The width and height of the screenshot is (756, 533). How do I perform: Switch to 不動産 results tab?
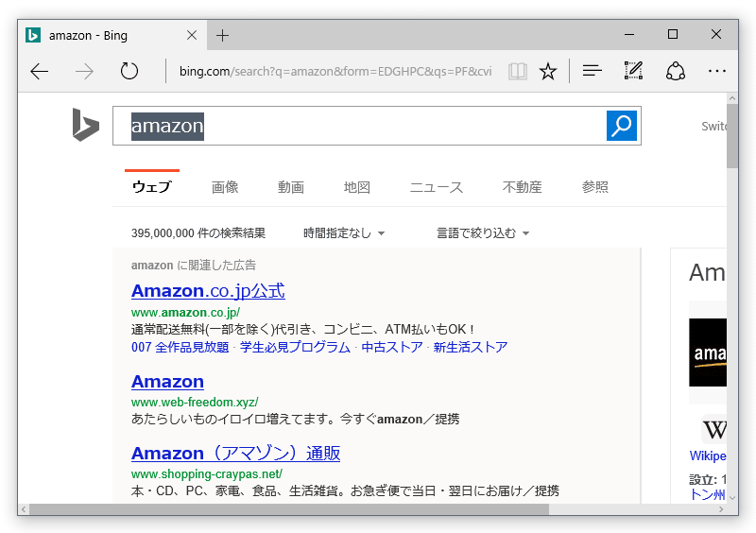coord(523,187)
